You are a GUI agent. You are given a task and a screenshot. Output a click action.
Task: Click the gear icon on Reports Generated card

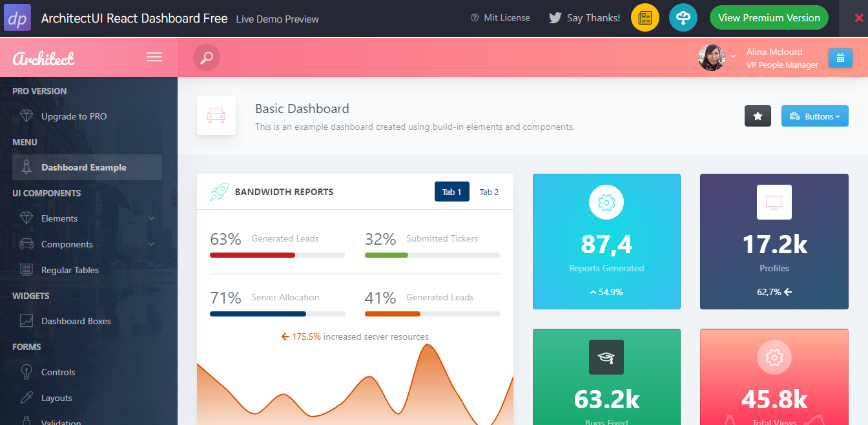[x=606, y=202]
